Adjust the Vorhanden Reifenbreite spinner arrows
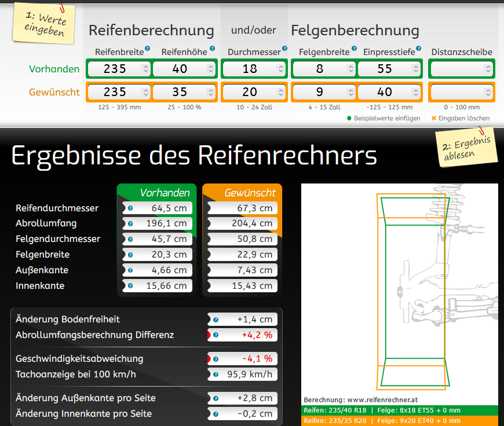The image size is (504, 426). click(x=144, y=69)
